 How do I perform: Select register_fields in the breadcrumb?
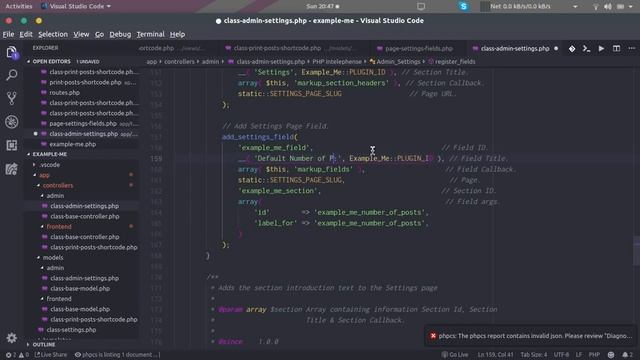pos(455,62)
